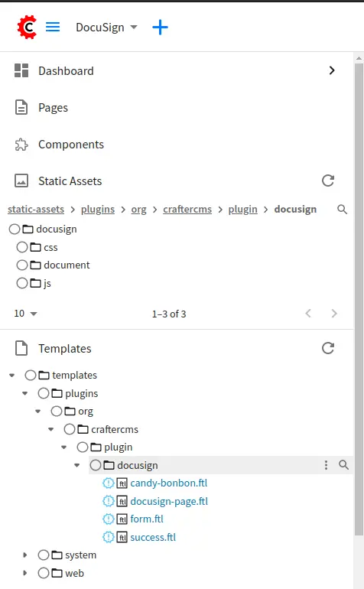Click the CrafterCMS red gear logo
The width and height of the screenshot is (364, 589).
[x=27, y=27]
